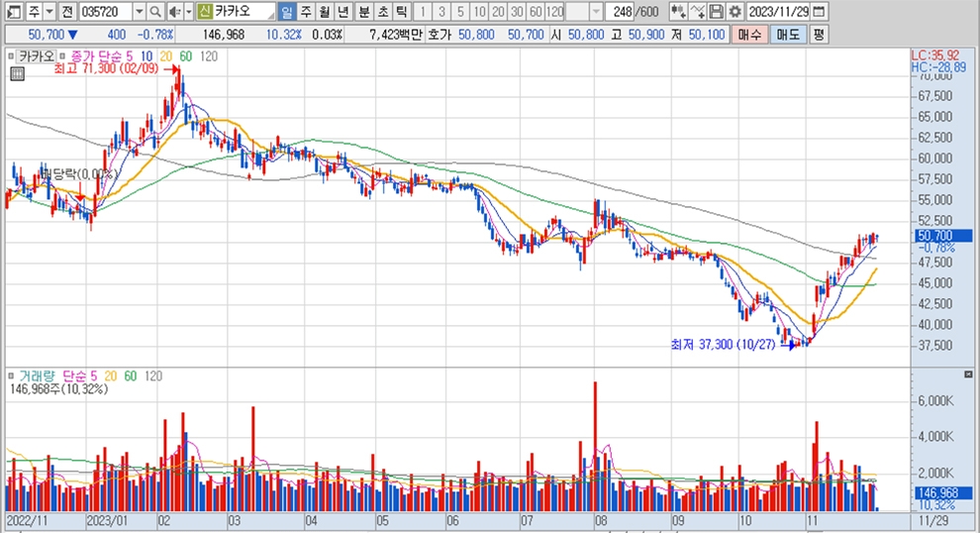
Task: Click the green 60 moving average legend in price chart
Action: pyautogui.click(x=186, y=56)
